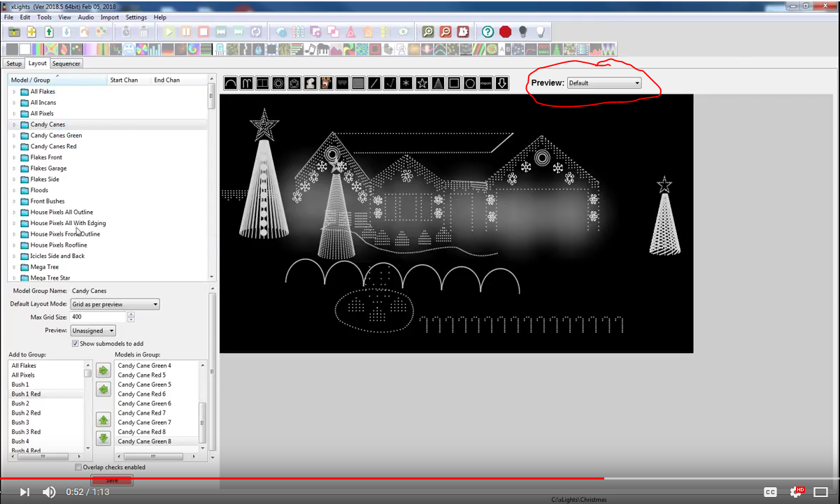
Task: Open help via blue question mark icon
Action: pos(488,32)
